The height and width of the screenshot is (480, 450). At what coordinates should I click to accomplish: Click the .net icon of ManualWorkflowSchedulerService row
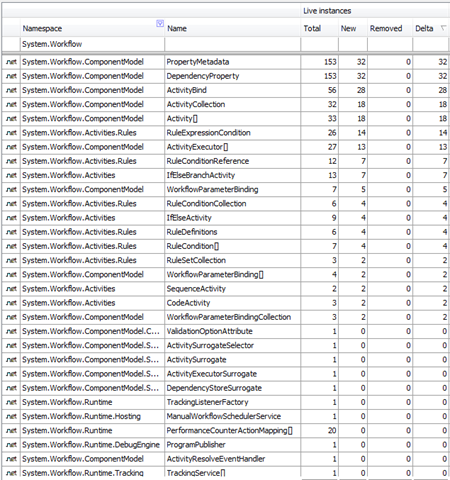11,416
